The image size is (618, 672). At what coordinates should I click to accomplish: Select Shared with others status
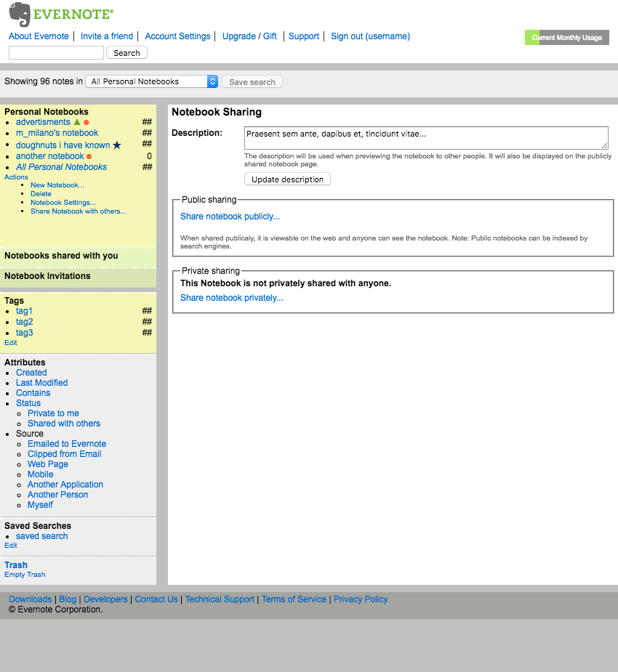[64, 424]
